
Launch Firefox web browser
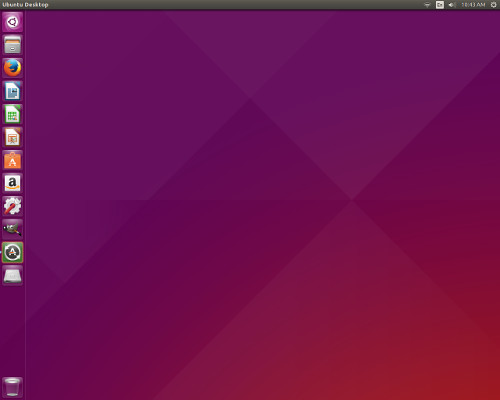13,68
